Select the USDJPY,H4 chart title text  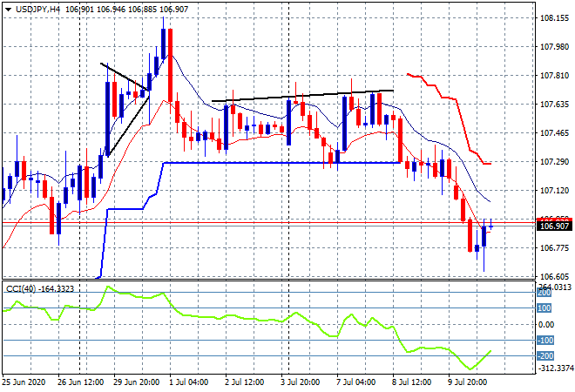37,10
